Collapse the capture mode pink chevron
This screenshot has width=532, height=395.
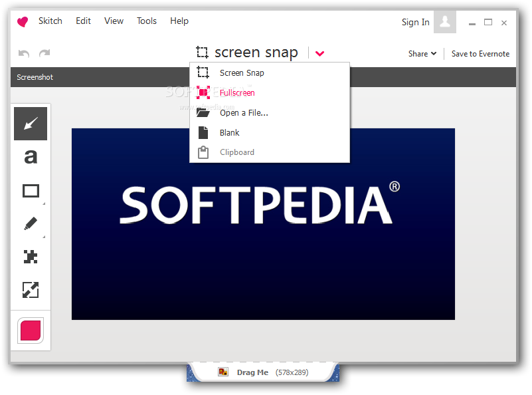pos(319,53)
